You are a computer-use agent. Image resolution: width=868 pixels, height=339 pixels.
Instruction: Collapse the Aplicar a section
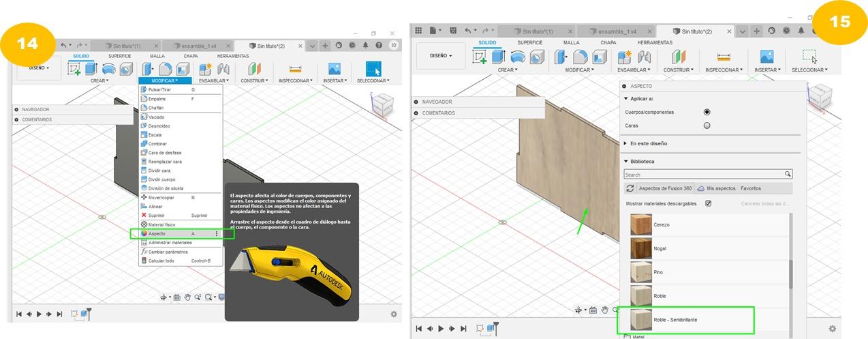pos(626,98)
